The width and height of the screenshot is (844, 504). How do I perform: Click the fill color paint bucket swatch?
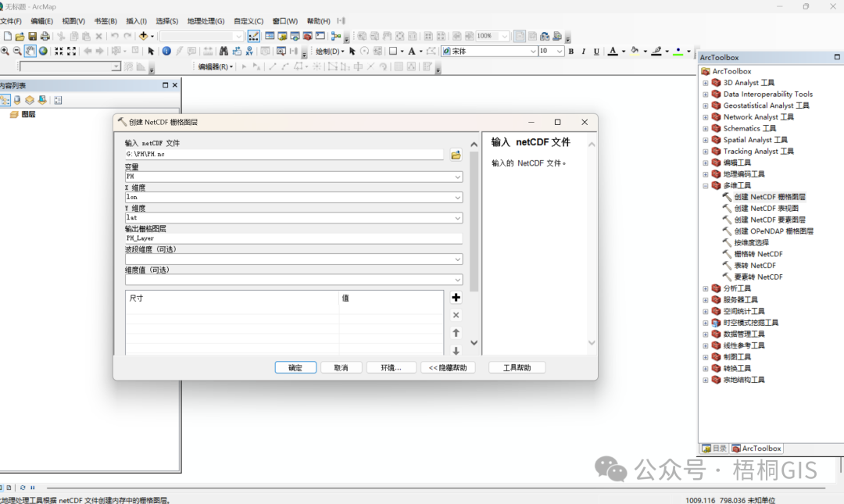pos(635,51)
